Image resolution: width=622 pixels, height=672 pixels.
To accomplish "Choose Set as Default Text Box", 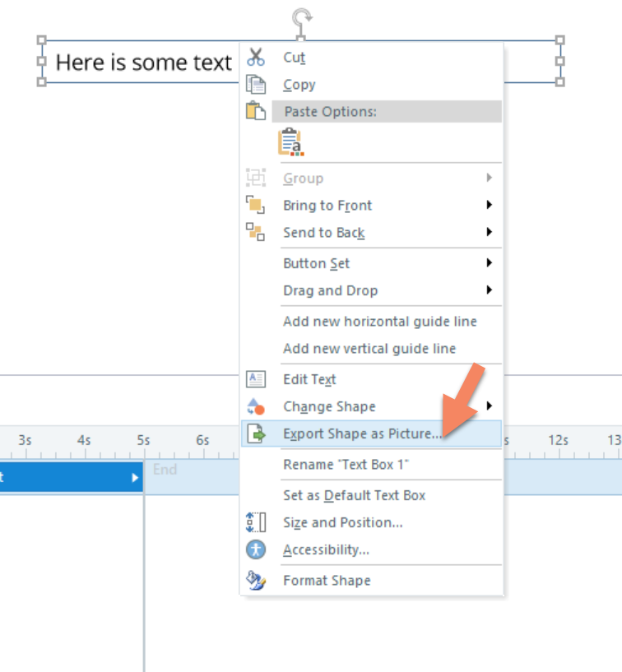I will coord(354,495).
